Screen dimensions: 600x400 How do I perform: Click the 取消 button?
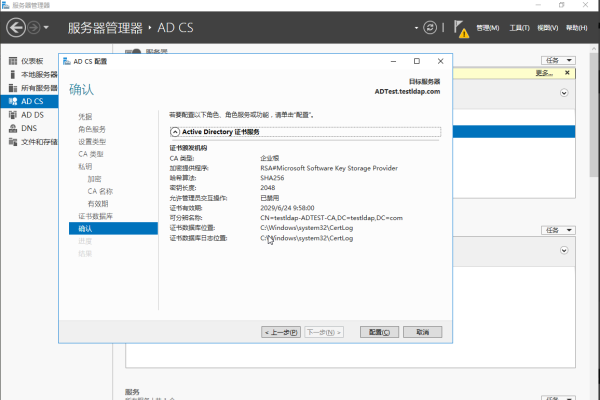click(x=422, y=332)
